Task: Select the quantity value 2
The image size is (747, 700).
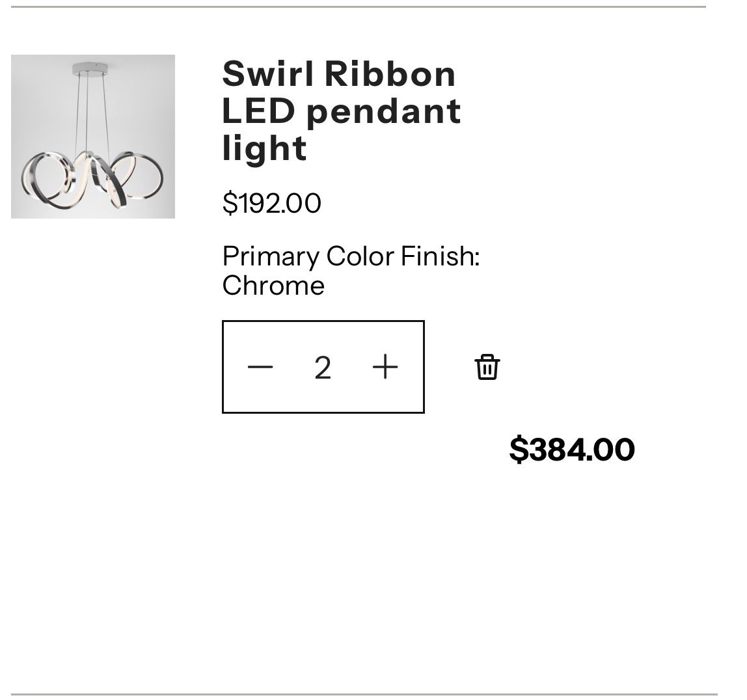Action: click(x=323, y=368)
